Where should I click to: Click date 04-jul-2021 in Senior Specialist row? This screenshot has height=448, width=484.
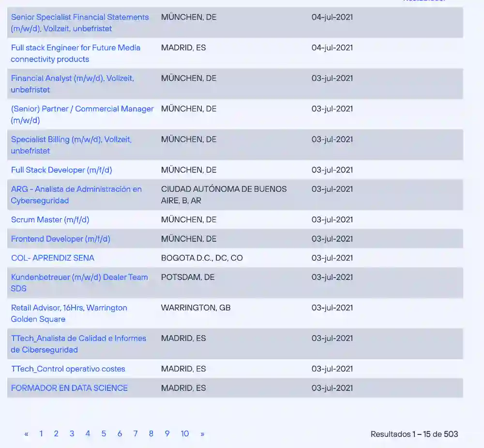332,17
